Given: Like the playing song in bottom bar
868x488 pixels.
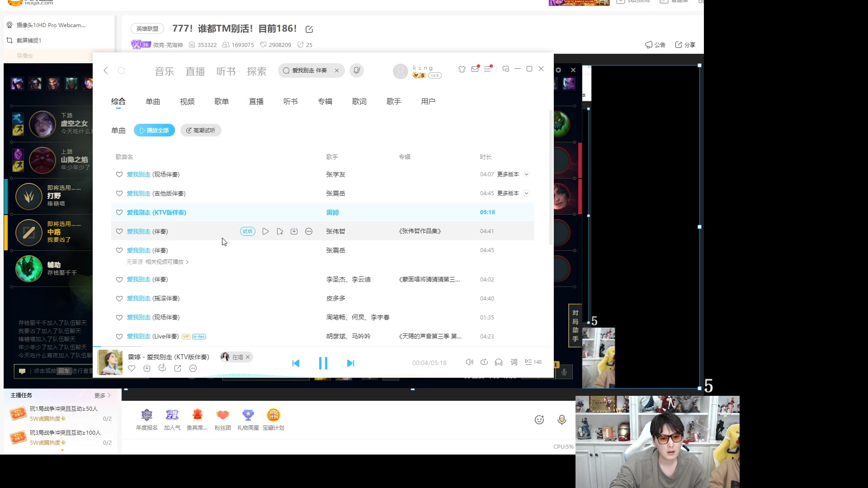Looking at the screenshot, I should coord(132,368).
